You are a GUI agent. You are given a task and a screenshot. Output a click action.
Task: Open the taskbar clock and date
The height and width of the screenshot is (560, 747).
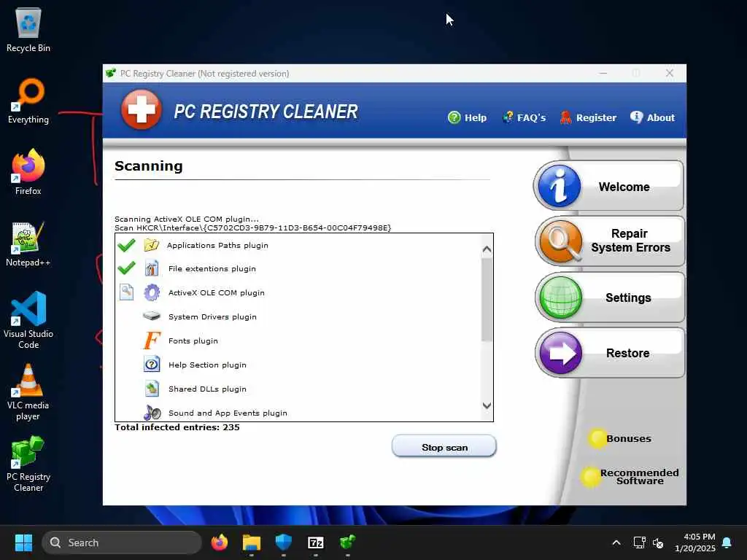pos(695,542)
